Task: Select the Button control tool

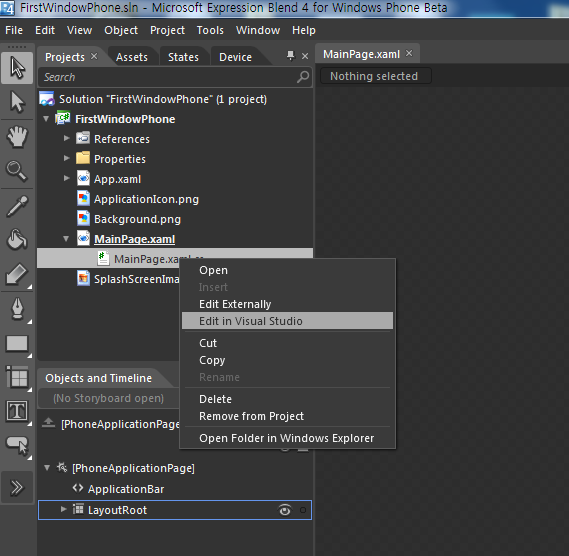Action: coord(17,445)
